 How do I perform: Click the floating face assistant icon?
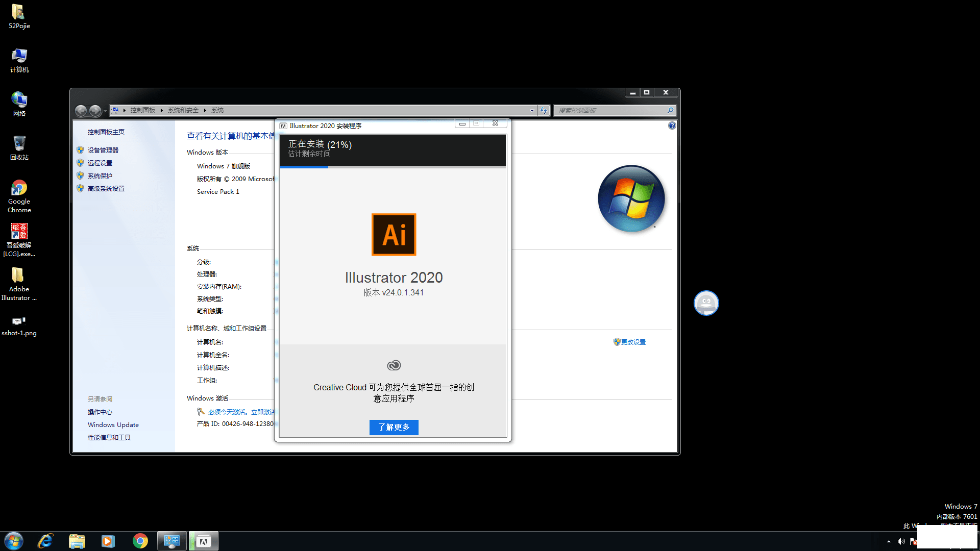tap(706, 303)
